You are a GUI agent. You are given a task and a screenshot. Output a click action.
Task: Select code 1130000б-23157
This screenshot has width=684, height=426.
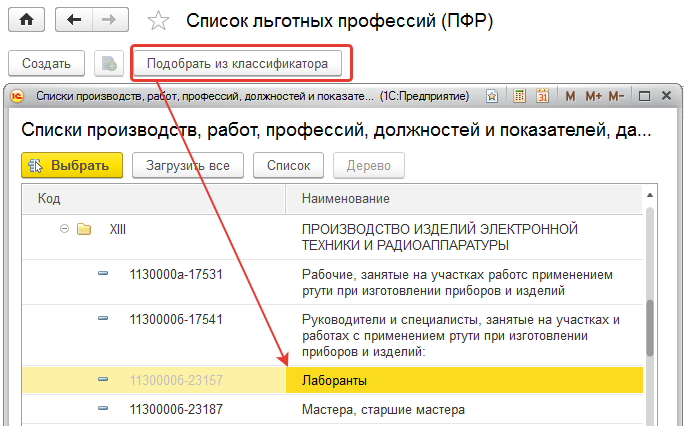pos(176,380)
